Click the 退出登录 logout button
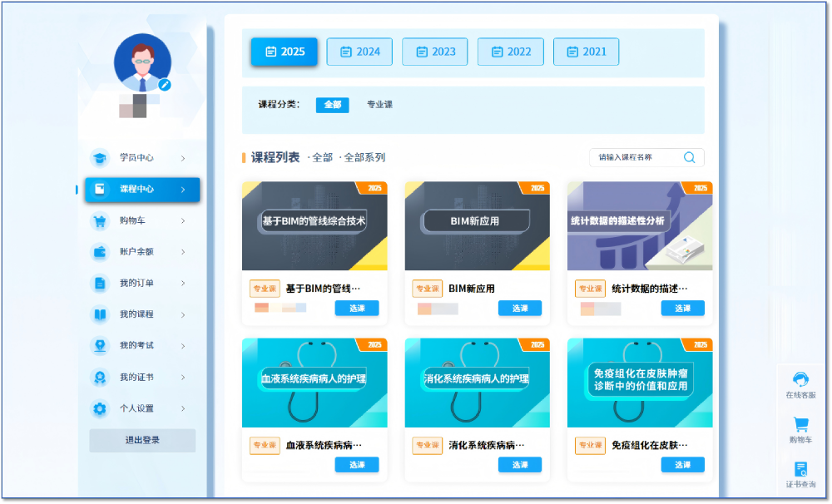This screenshot has width=832, height=504. (x=142, y=441)
